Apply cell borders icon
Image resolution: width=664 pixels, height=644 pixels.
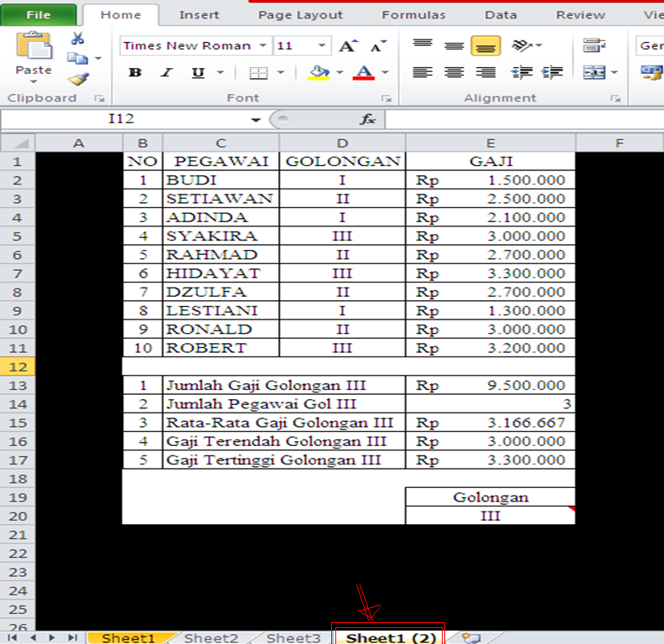tap(258, 72)
